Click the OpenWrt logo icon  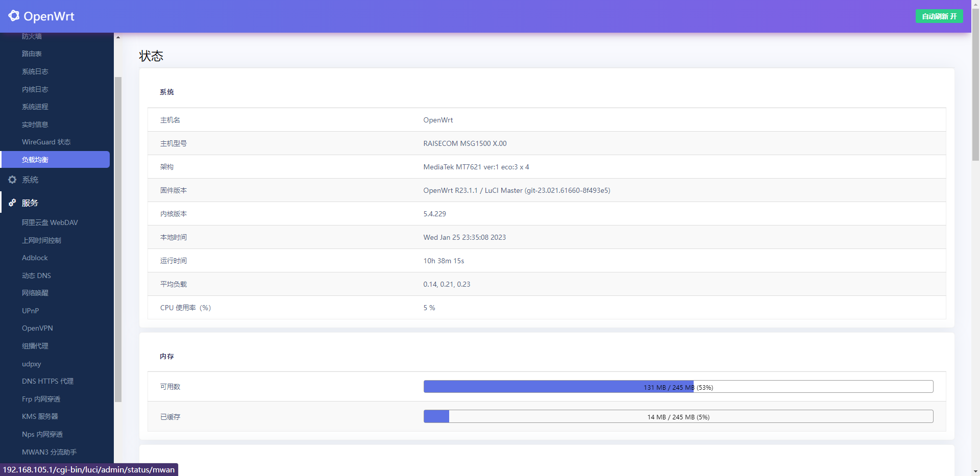pos(14,16)
